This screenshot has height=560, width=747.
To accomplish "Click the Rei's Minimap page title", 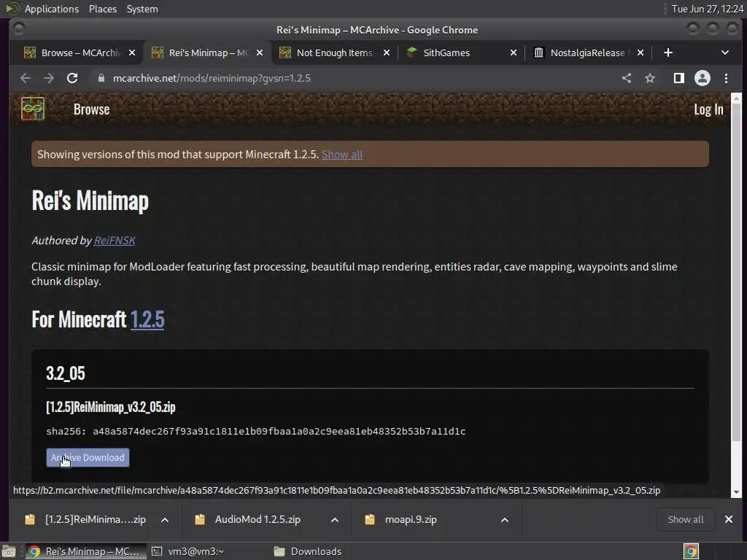I will (90, 201).
